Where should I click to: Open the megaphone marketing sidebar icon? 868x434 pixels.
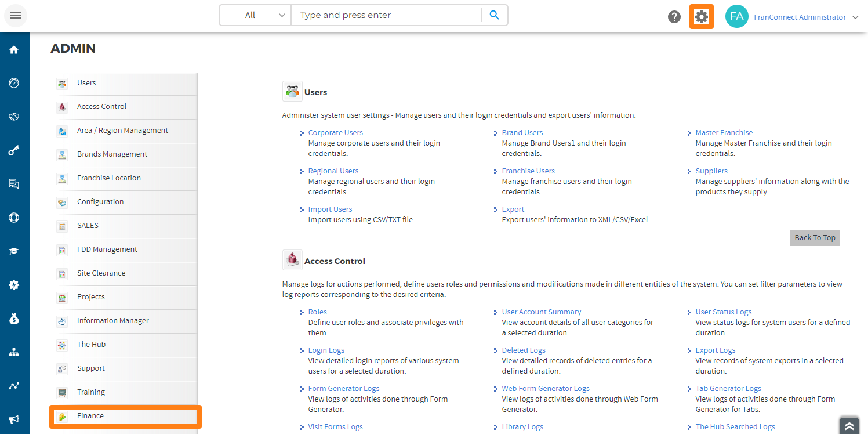point(14,419)
